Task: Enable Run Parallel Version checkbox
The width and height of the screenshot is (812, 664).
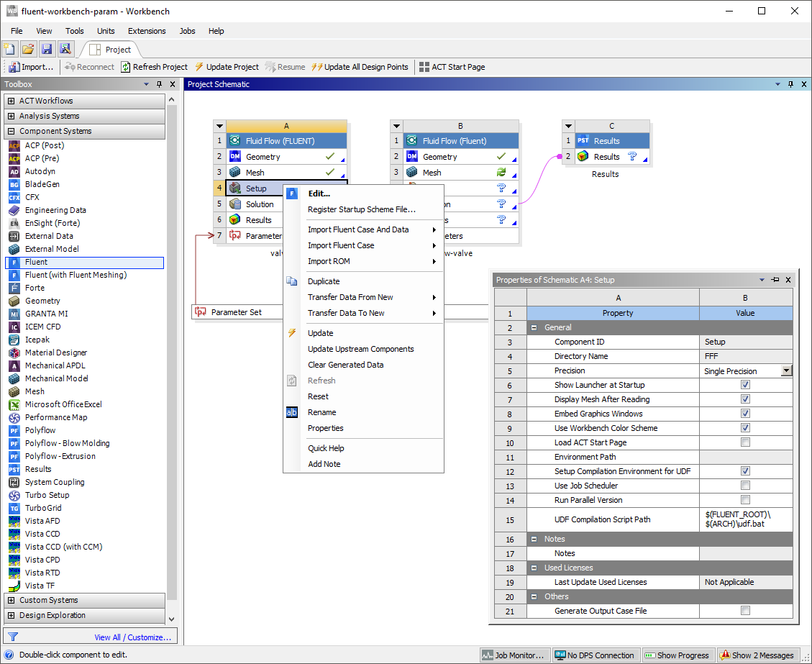Action: [x=745, y=500]
